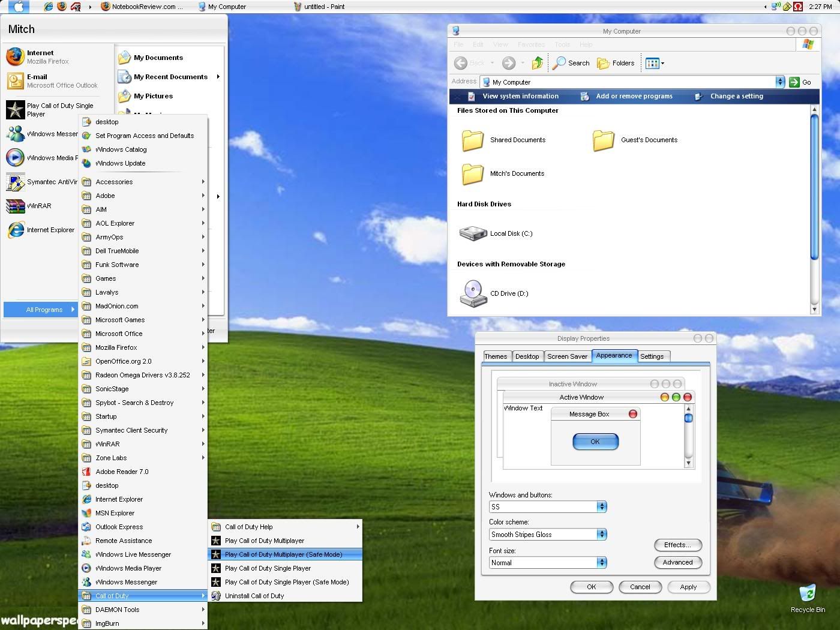Open Windows Live Messenger entry
The width and height of the screenshot is (840, 630).
click(143, 554)
